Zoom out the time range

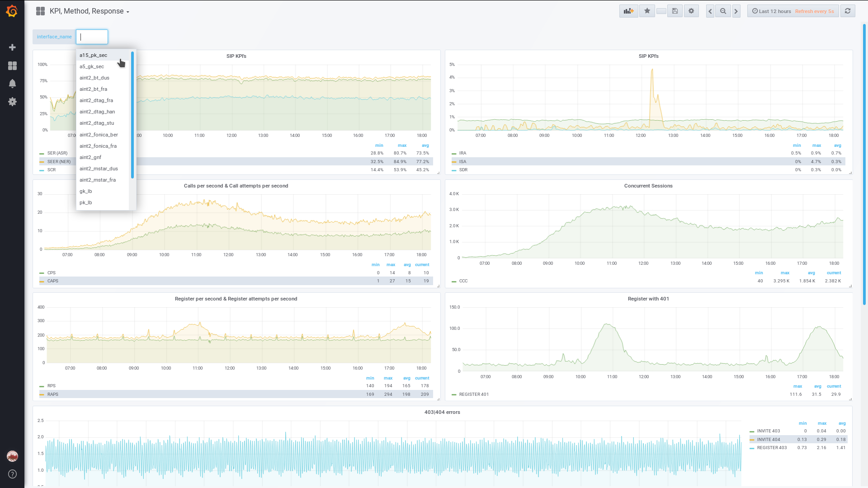(x=723, y=11)
